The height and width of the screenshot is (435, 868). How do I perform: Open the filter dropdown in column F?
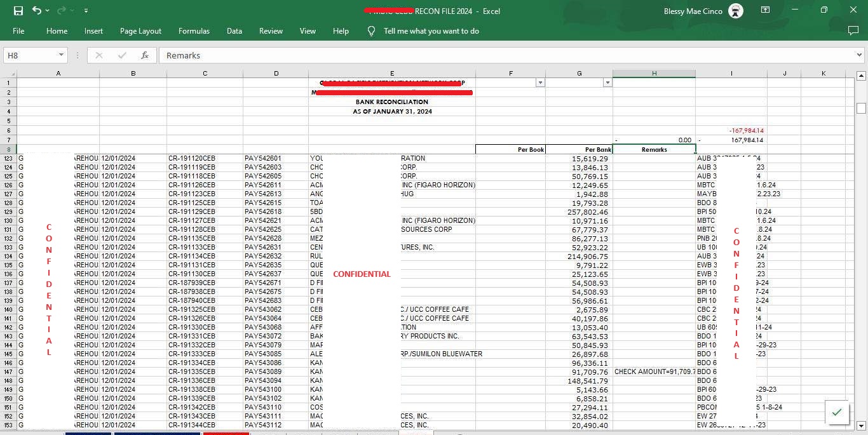coord(540,83)
